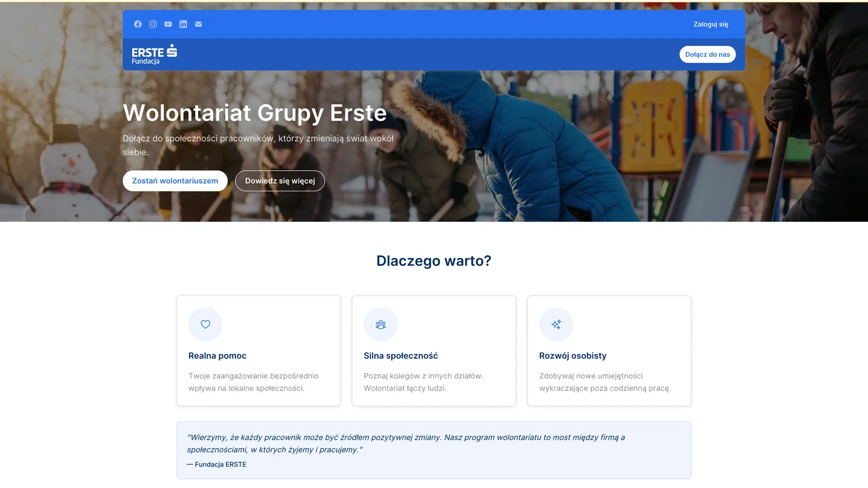
Task: Click the sparkles icon in Rozwój osobisty
Action: tap(556, 324)
